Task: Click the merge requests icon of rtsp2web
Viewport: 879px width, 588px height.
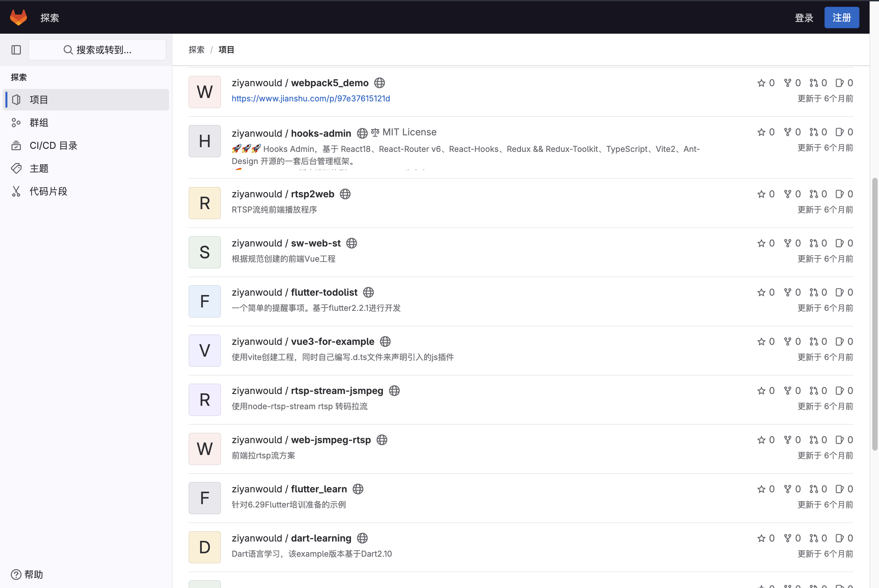Action: pos(813,194)
